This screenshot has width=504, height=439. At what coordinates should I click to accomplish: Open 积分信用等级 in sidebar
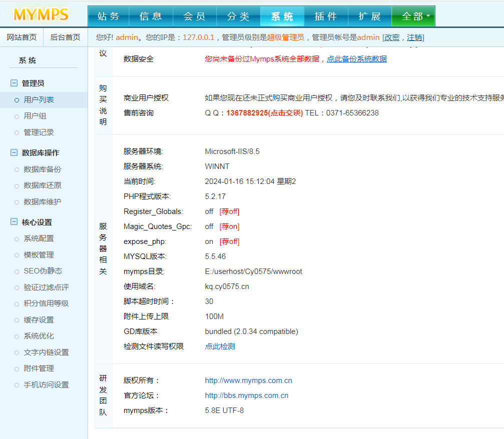pos(46,303)
